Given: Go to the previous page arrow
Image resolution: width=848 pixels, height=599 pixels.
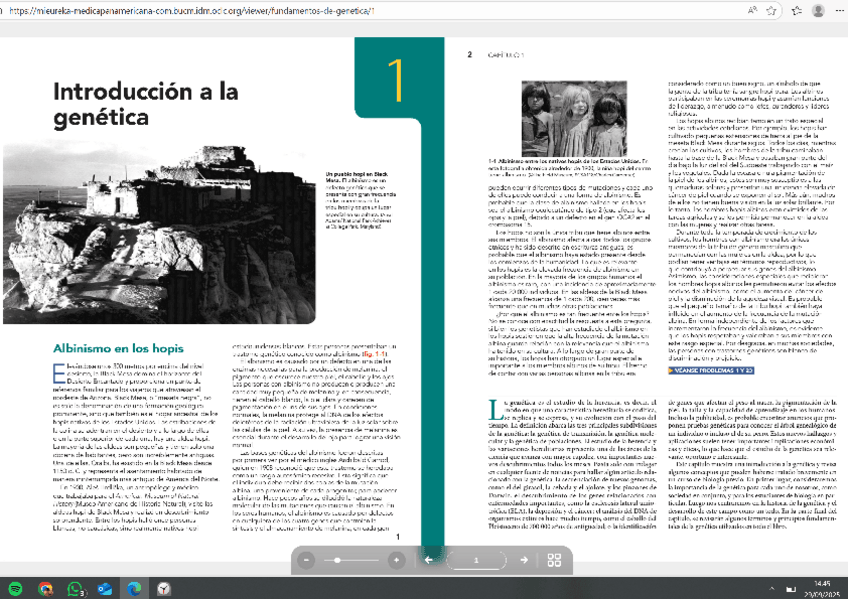Looking at the screenshot, I should pyautogui.click(x=428, y=560).
